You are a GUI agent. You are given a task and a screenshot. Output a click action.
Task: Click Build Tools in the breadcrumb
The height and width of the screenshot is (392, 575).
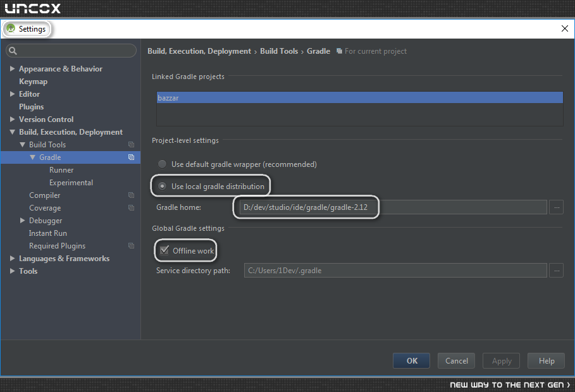click(279, 51)
